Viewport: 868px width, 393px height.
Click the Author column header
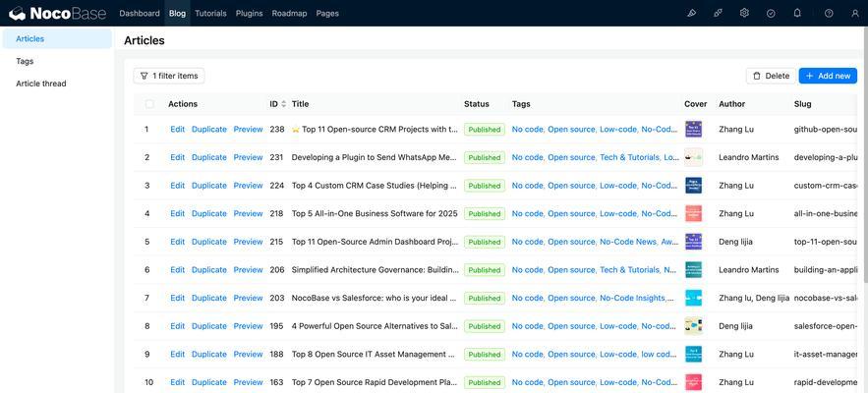pyautogui.click(x=731, y=104)
